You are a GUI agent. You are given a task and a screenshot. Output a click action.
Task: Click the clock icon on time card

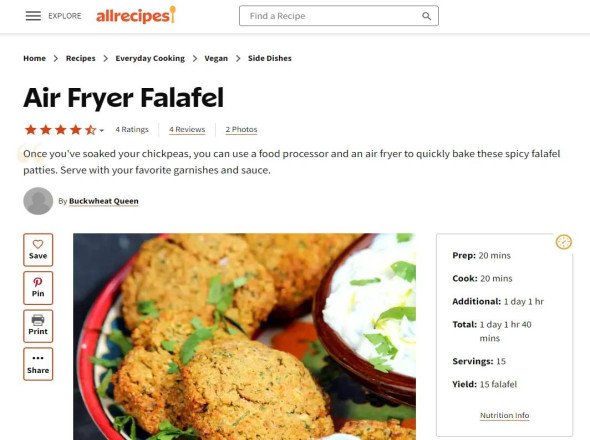click(564, 242)
